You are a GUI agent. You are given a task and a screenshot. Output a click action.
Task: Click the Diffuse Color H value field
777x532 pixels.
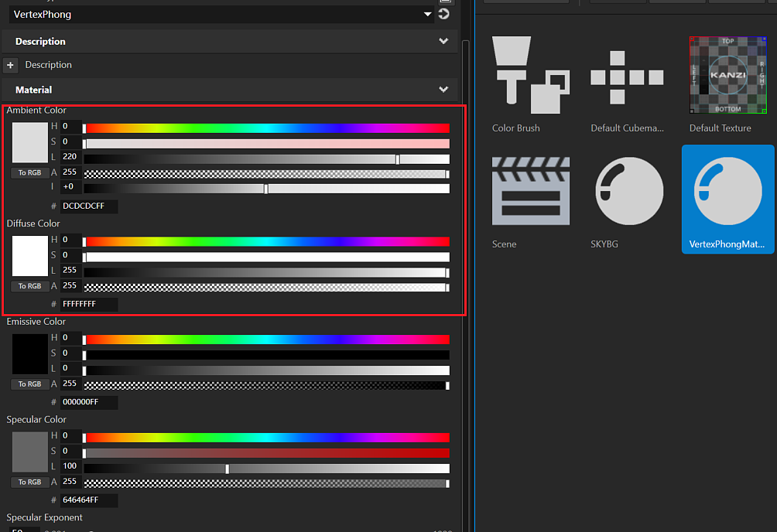click(x=71, y=240)
